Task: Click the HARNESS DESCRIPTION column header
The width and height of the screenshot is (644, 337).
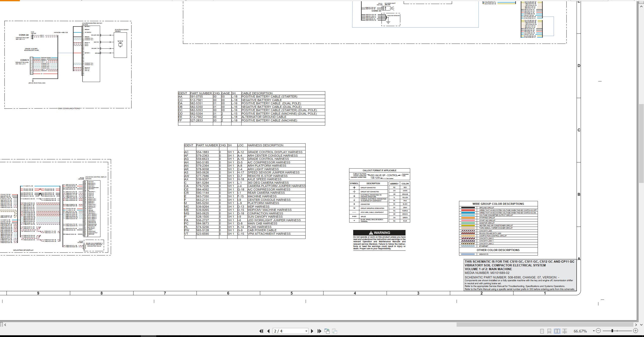Action: [265, 145]
